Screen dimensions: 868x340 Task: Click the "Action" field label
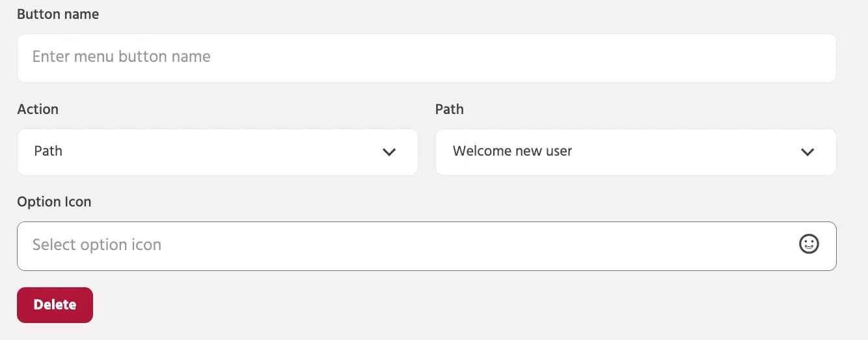click(x=38, y=109)
